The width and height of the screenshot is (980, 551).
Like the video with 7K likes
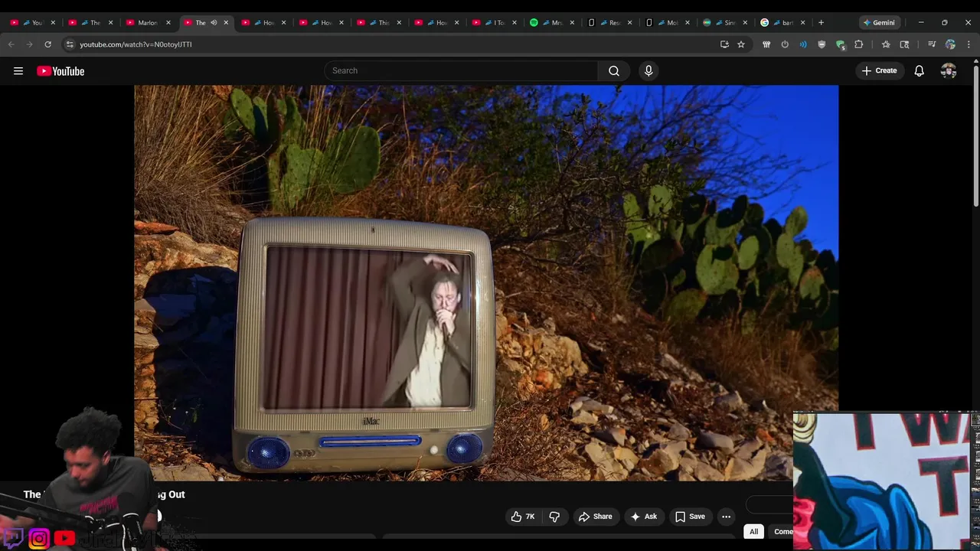[x=524, y=517]
